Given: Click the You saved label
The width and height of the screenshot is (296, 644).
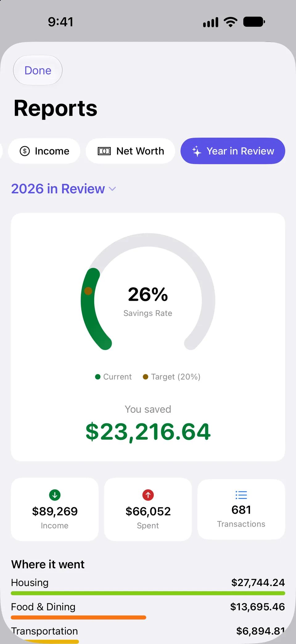Looking at the screenshot, I should tap(148, 409).
